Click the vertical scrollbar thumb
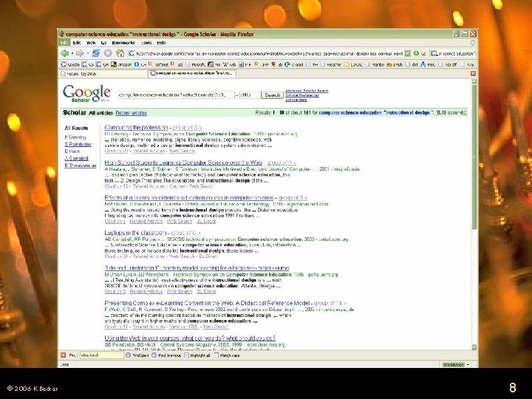This screenshot has width=532, height=399. pyautogui.click(x=474, y=156)
